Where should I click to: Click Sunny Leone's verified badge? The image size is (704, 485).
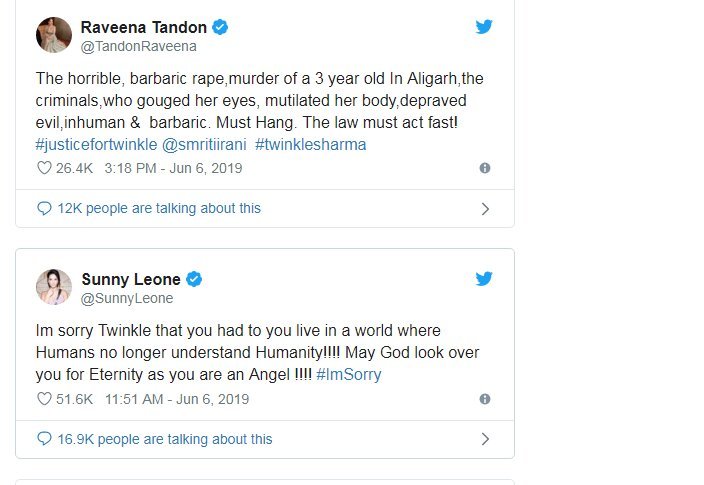tap(196, 279)
